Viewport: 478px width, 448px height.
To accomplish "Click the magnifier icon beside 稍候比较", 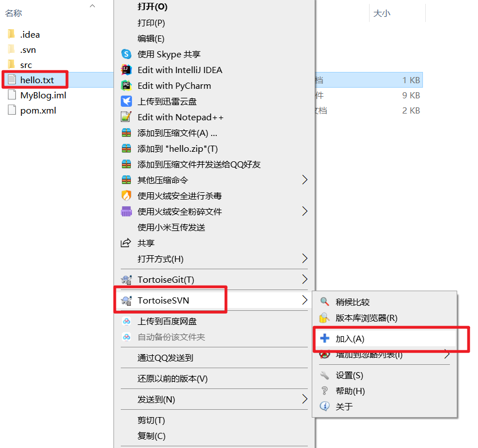I will coord(325,302).
